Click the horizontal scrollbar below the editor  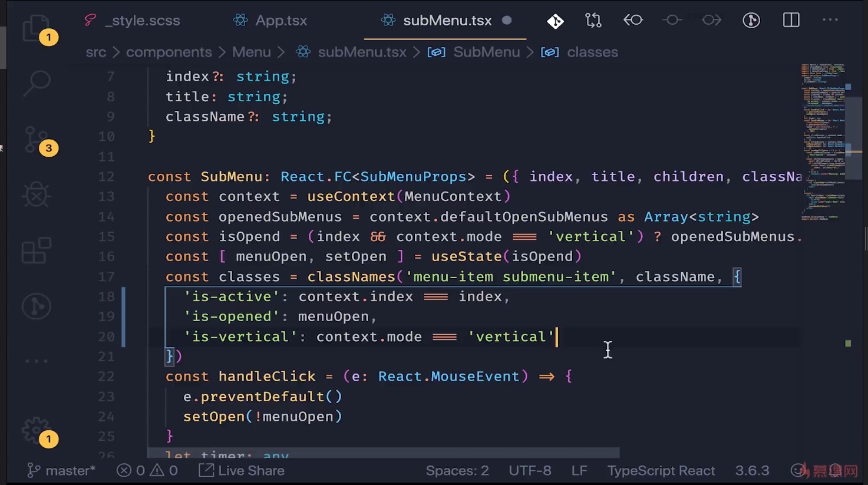point(383,453)
